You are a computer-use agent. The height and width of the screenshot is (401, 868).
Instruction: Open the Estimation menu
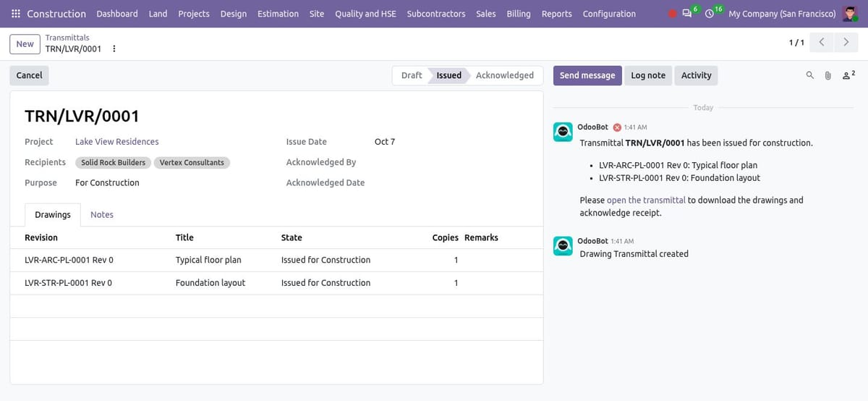(x=278, y=14)
